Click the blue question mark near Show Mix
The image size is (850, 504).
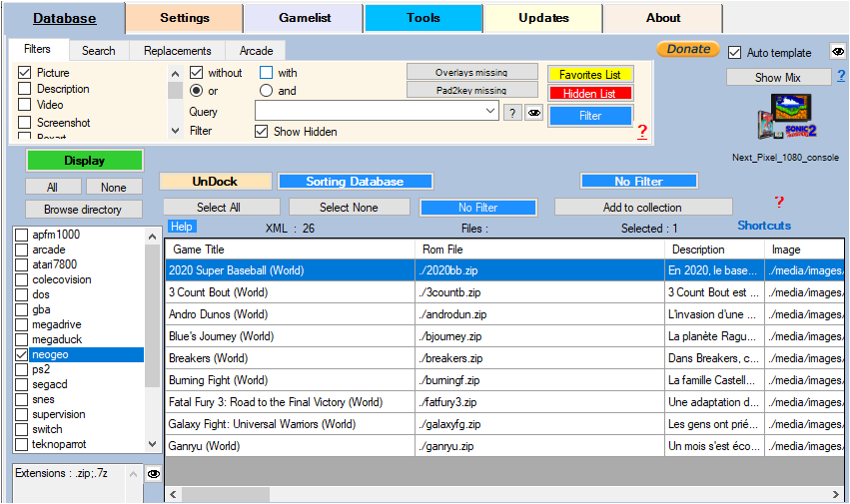[x=841, y=76]
